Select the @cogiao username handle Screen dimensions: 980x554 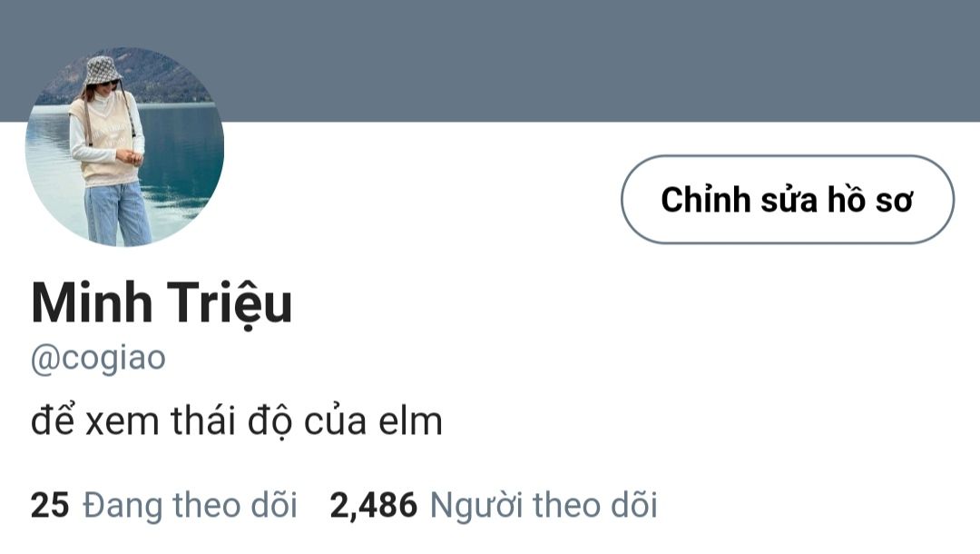tap(98, 359)
